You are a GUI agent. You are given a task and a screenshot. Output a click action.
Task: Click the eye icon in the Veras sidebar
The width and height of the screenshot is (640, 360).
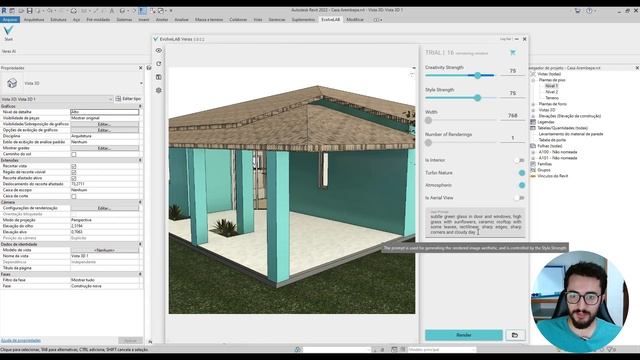click(x=159, y=50)
